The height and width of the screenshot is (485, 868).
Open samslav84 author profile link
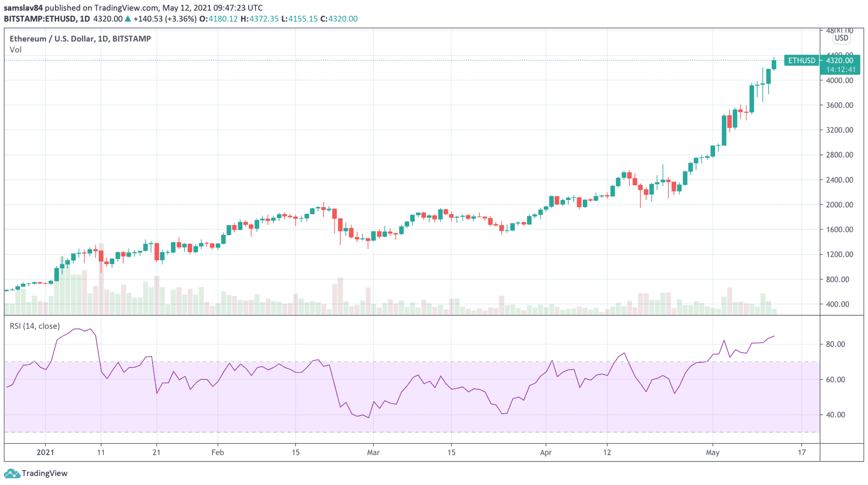coord(23,8)
